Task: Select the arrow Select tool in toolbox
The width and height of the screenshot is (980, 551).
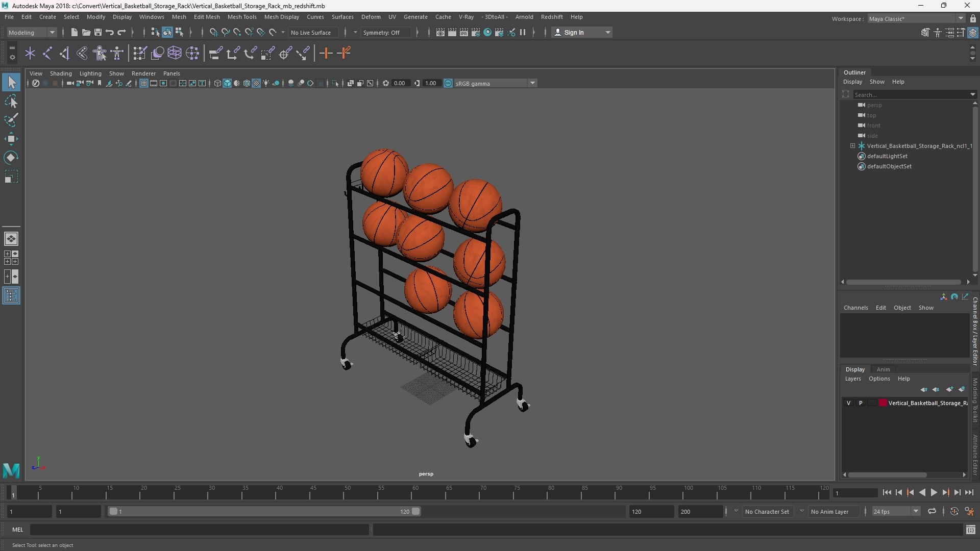Action: tap(11, 82)
